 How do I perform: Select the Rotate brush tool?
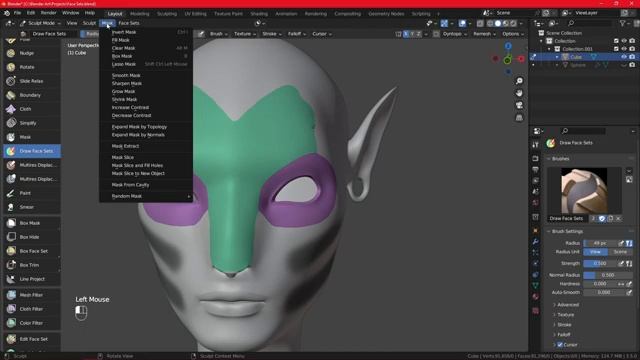pyautogui.click(x=32, y=67)
